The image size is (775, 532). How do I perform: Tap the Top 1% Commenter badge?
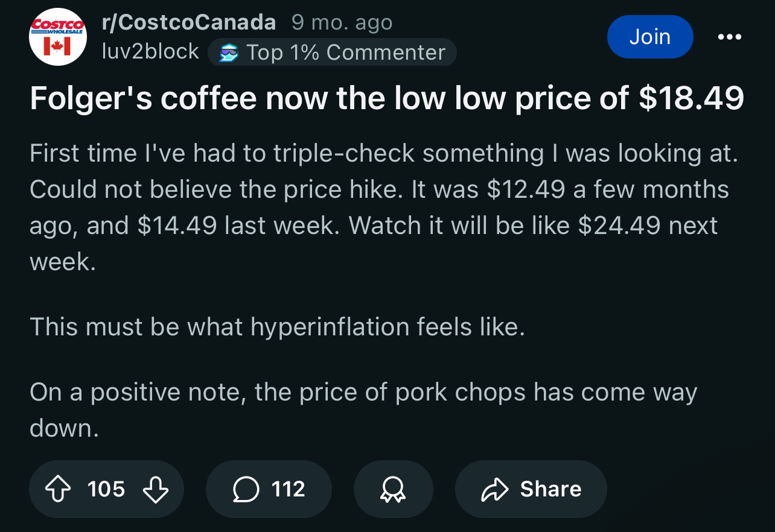coord(332,52)
